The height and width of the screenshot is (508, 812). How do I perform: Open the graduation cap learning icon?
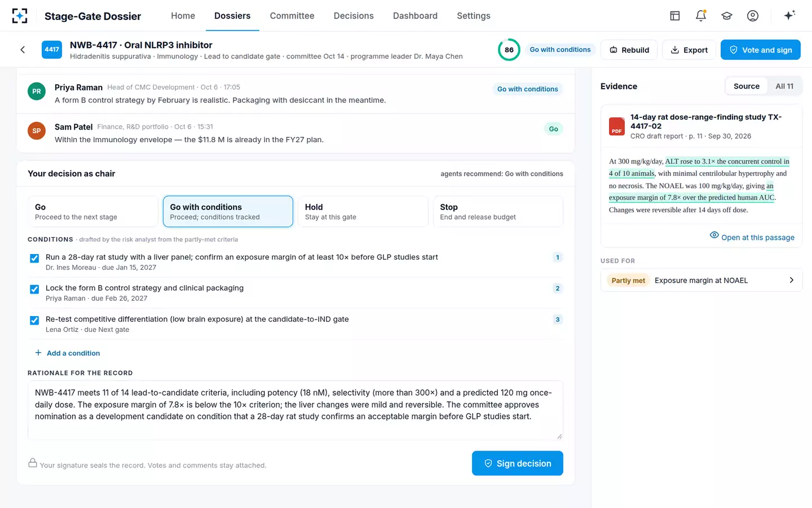727,16
